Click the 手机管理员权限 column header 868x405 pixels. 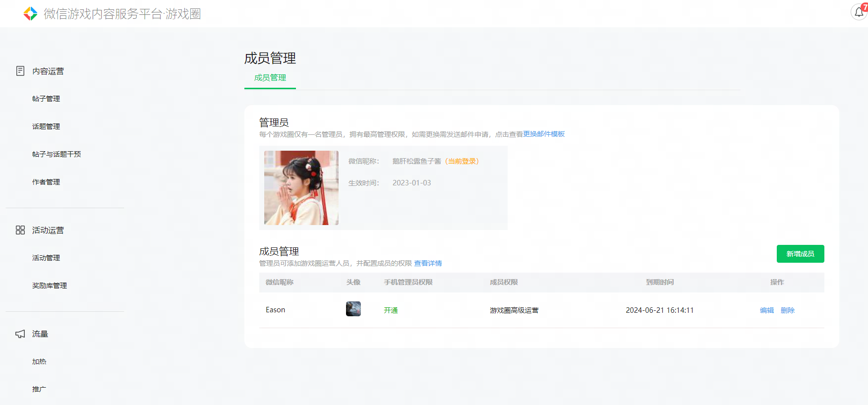408,282
